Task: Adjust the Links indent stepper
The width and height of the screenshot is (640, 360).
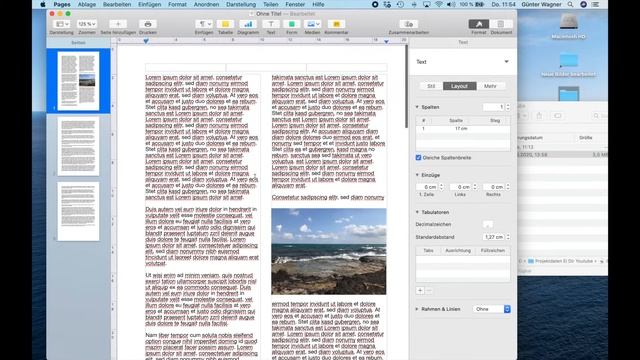Action: tap(475, 187)
